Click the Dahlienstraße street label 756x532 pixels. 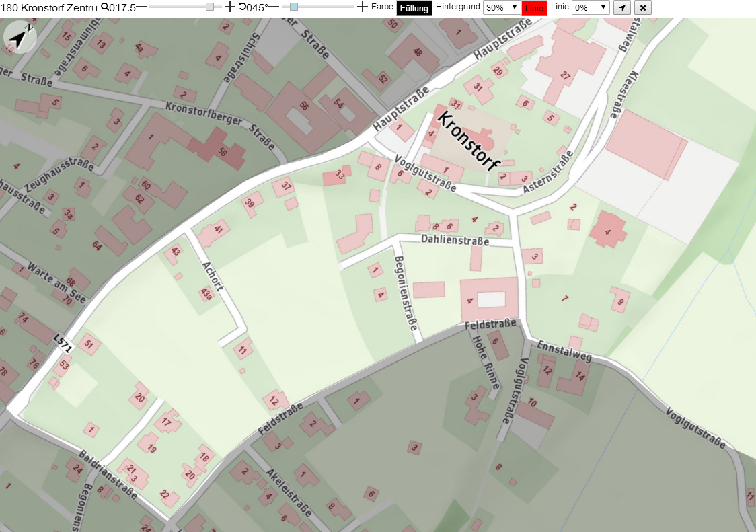455,239
